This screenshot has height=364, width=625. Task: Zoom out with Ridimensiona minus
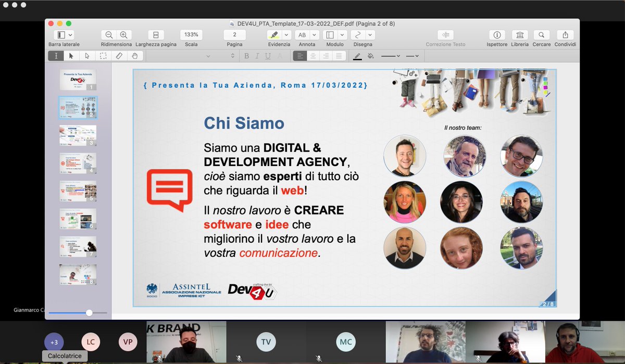(109, 35)
